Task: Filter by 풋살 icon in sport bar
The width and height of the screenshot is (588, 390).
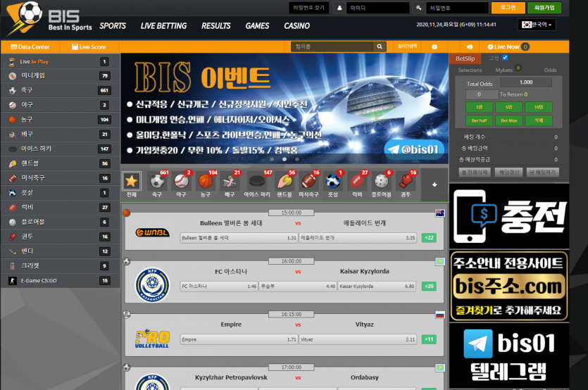Action: click(x=333, y=182)
